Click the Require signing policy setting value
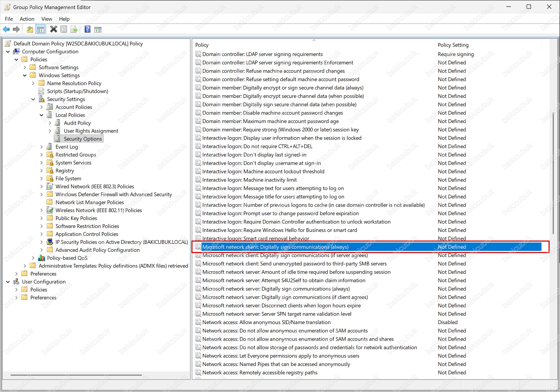The height and width of the screenshot is (392, 560). [x=456, y=54]
